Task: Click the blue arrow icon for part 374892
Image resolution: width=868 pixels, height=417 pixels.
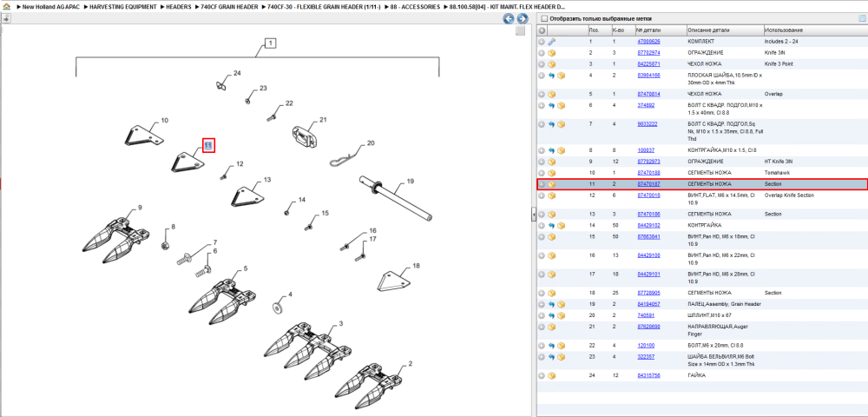Action: (552, 105)
